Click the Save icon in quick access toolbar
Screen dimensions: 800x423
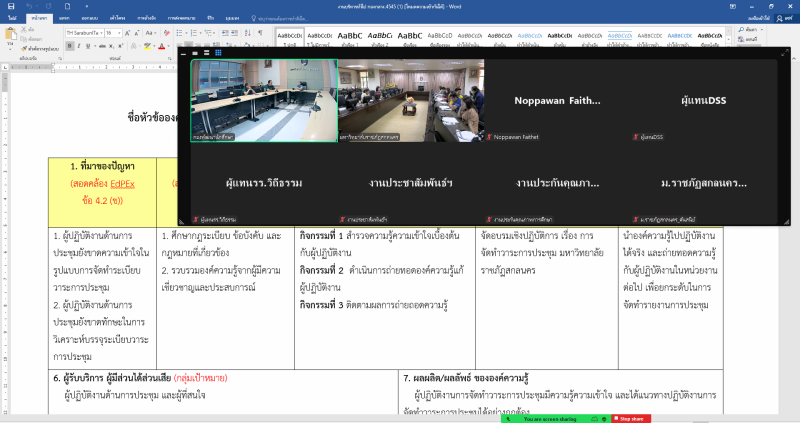pos(9,6)
